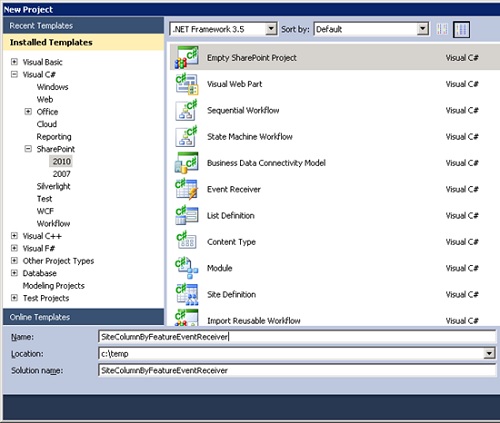500x423 pixels.
Task: Select the Test category under Visual C#
Action: tap(44, 199)
